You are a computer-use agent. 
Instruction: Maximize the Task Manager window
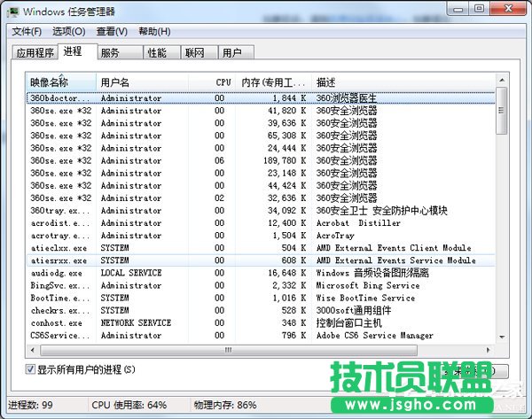(x=479, y=9)
